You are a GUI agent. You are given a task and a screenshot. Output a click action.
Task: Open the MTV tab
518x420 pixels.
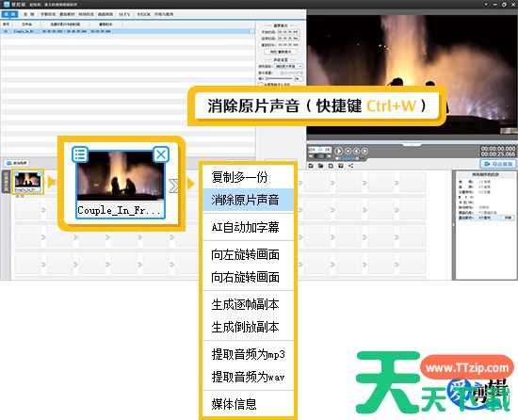click(125, 14)
